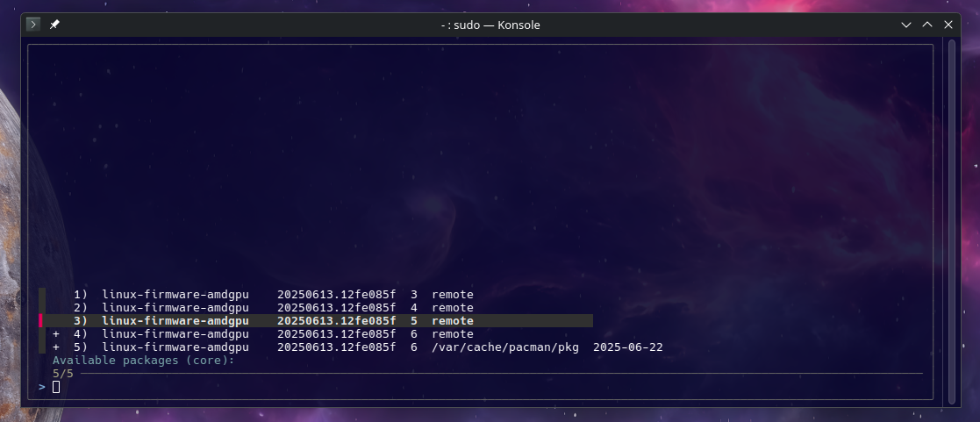Viewport: 980px width, 422px height.
Task: Click the plus marker on row 4)
Action: pyautogui.click(x=56, y=334)
